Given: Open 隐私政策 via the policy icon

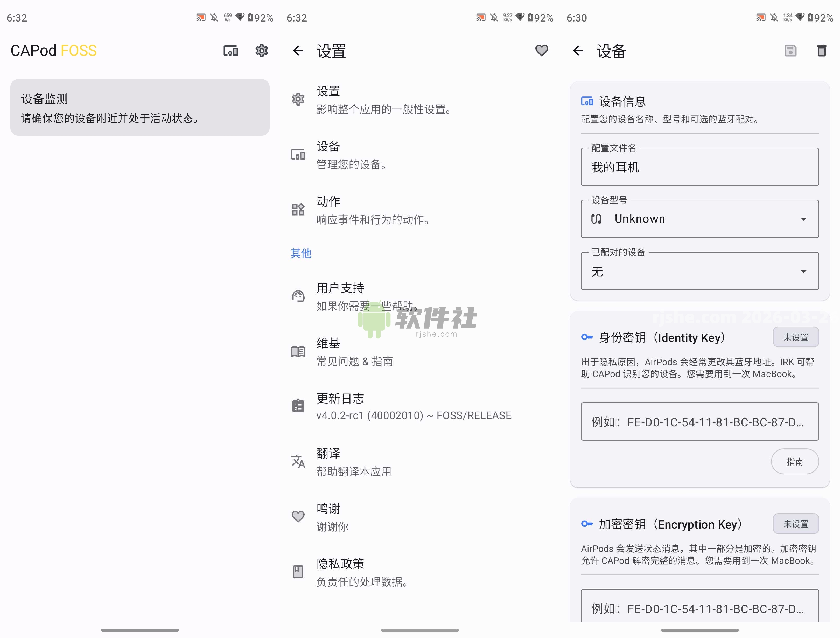Looking at the screenshot, I should tap(298, 572).
